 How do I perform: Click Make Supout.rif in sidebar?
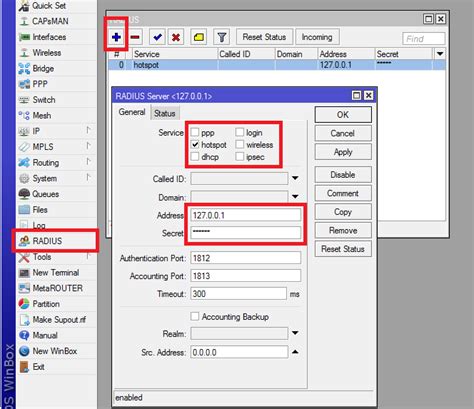click(x=59, y=320)
